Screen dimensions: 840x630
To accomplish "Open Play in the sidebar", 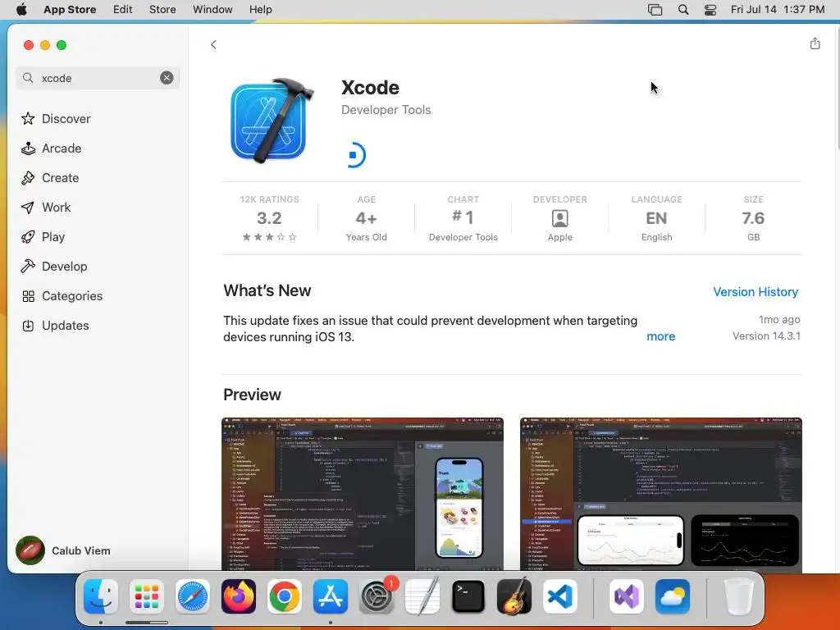I will coord(43,237).
